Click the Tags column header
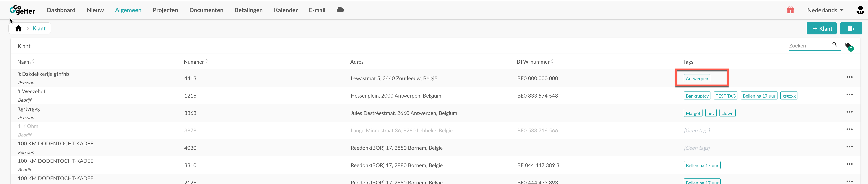The image size is (868, 184). coord(688,62)
